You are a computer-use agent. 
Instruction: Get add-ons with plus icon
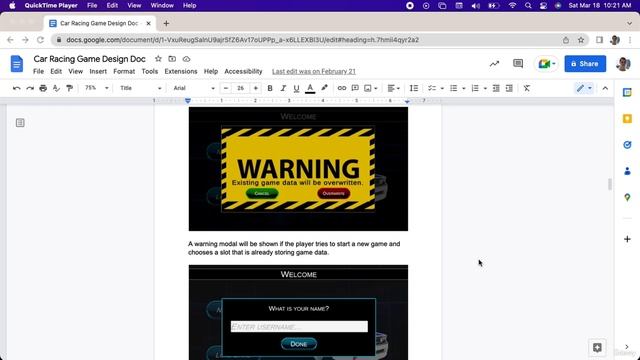tap(627, 239)
